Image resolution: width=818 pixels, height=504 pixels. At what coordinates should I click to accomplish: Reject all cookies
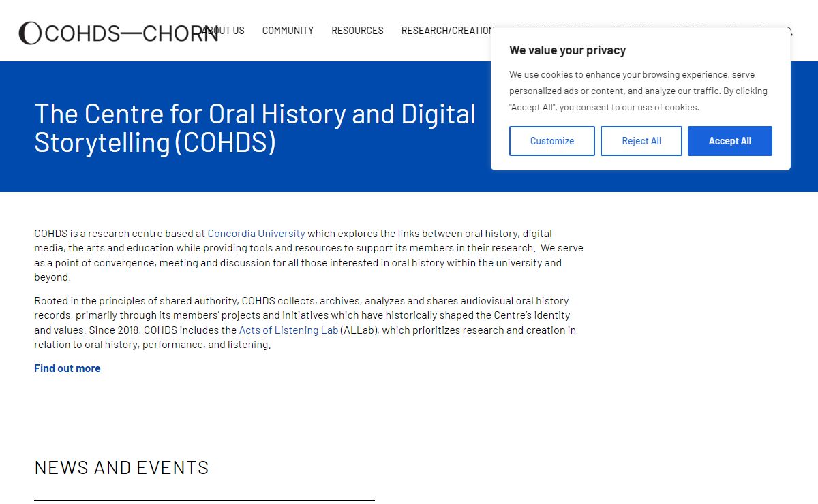[x=641, y=141]
